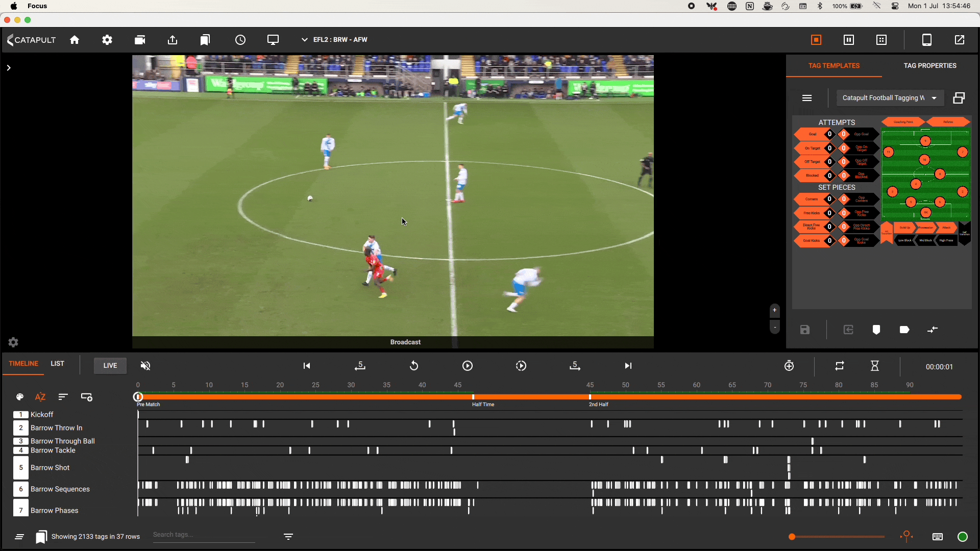Screen dimensions: 980x551
Task: Select player 11 on the pitch diagram
Action: [889, 152]
